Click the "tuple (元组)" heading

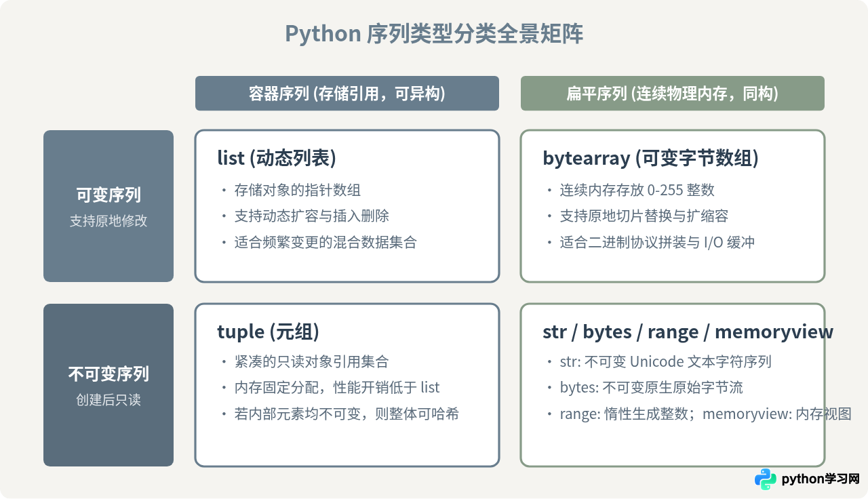[x=268, y=332]
